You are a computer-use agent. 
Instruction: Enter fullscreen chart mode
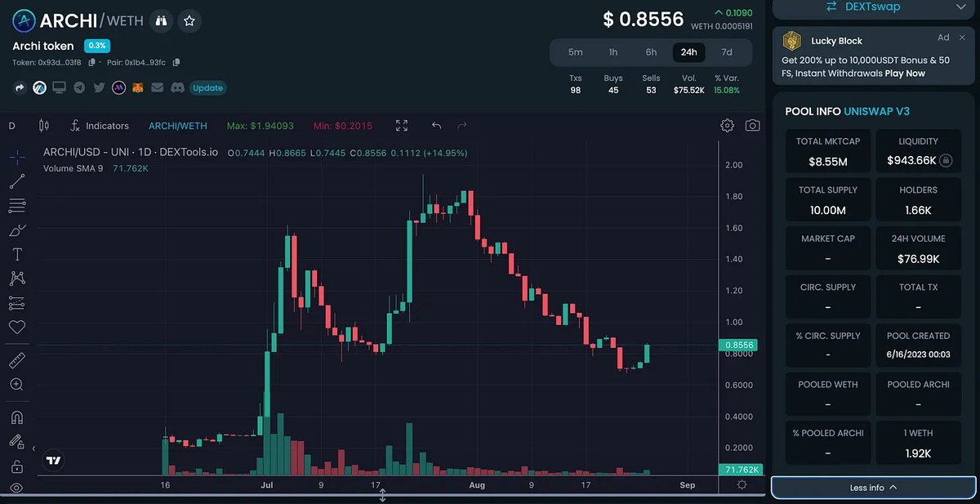click(402, 126)
